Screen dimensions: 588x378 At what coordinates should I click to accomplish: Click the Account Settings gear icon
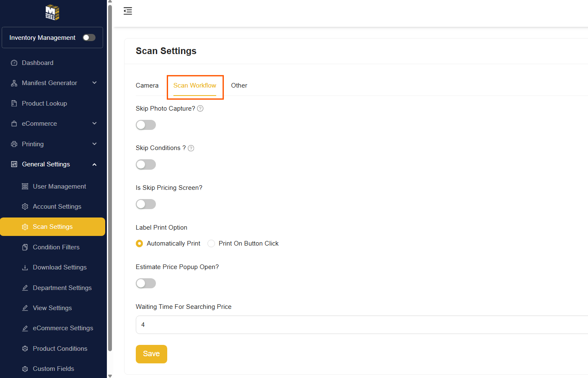click(x=25, y=207)
